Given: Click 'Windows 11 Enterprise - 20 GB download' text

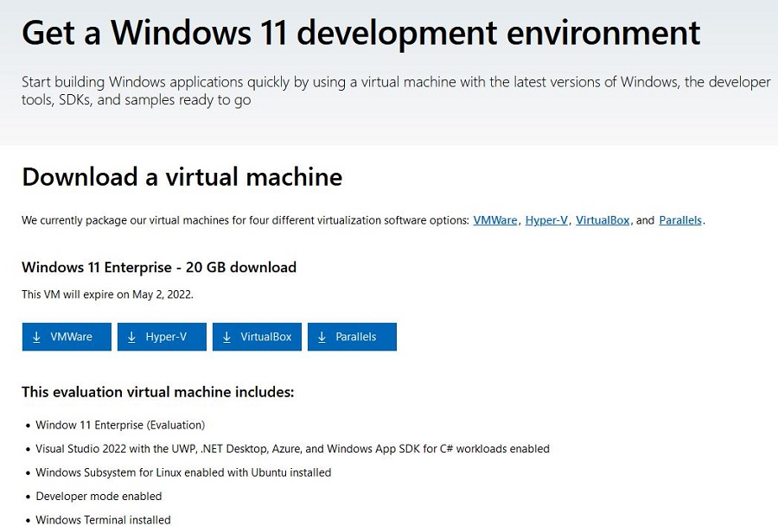Looking at the screenshot, I should (x=159, y=267).
